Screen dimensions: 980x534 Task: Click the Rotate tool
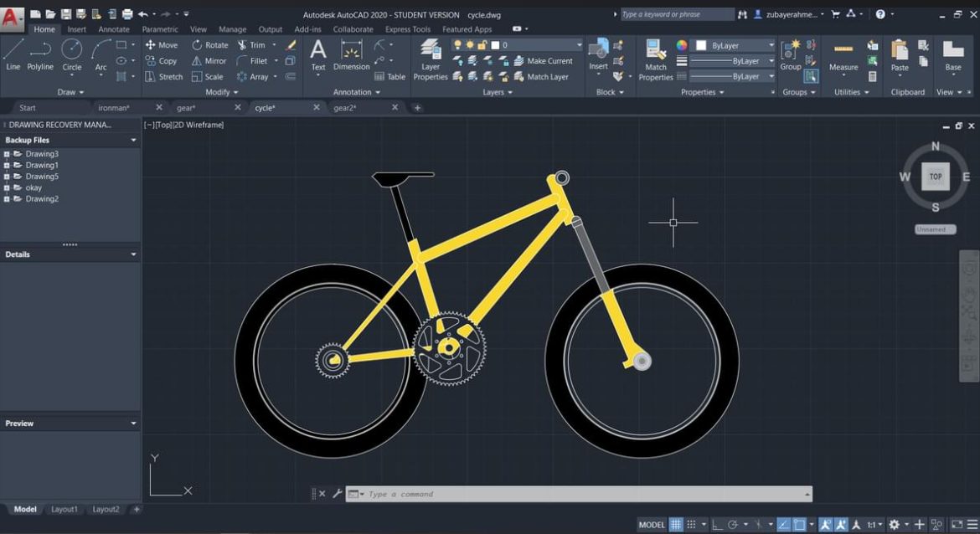tap(210, 45)
